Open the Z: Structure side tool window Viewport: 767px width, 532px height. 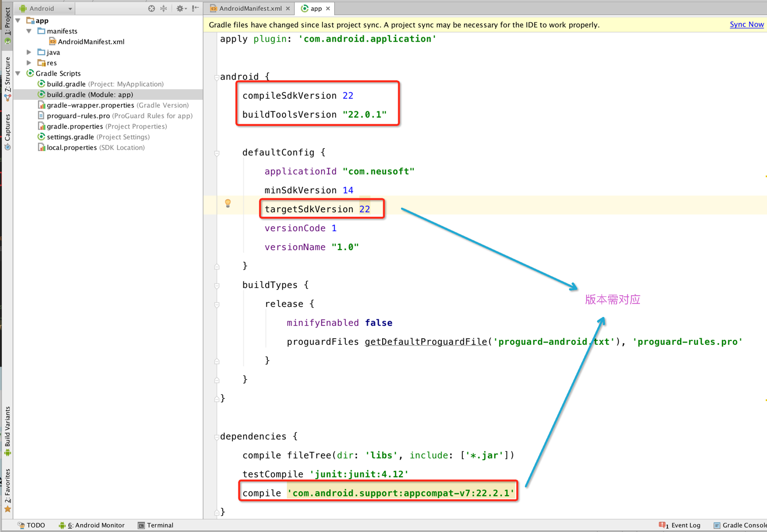7,79
